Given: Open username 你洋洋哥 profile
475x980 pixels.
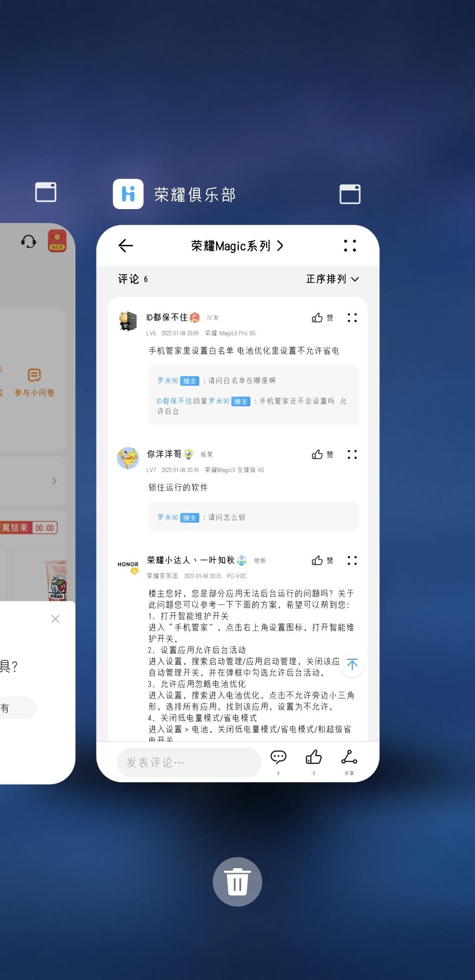Looking at the screenshot, I should pos(164,454).
